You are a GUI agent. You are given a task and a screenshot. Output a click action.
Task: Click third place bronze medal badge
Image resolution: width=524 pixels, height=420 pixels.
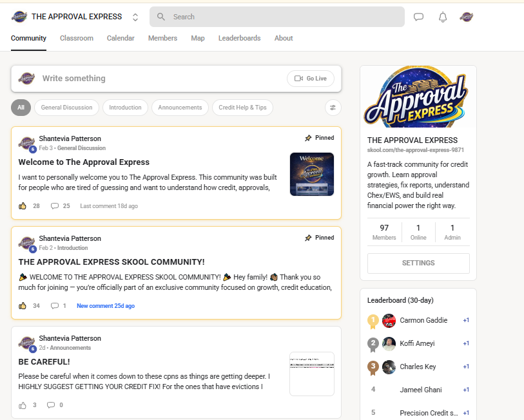[373, 368]
